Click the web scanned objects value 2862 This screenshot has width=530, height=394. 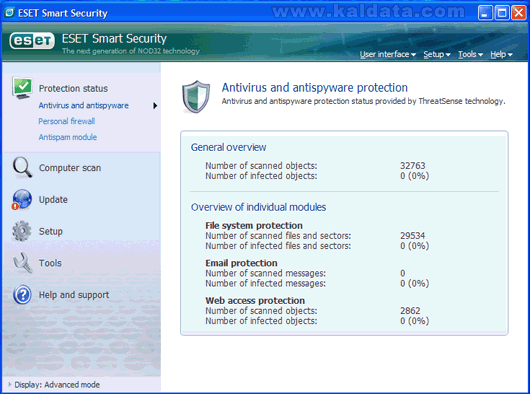click(x=410, y=311)
